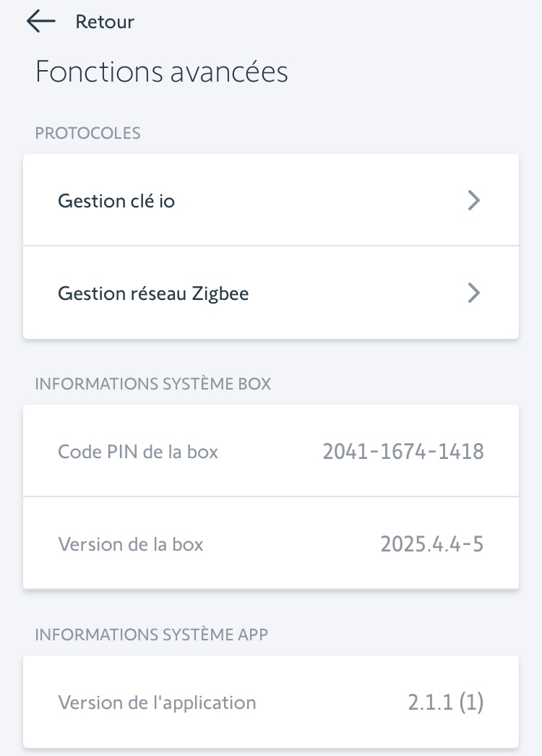Select the Version de l'application label
This screenshot has width=542, height=756.
157,702
